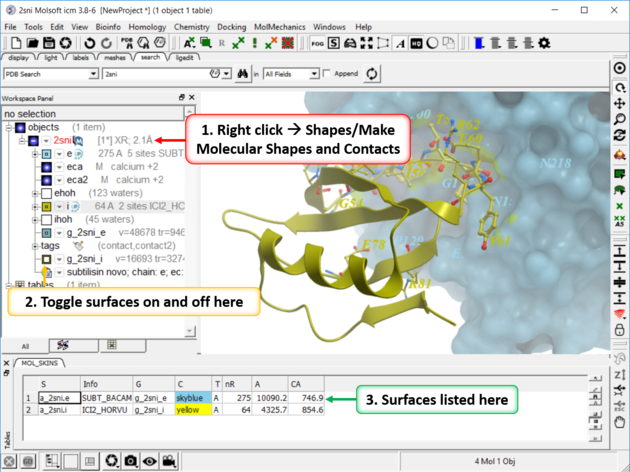Select the 2sni object in workspace
The width and height of the screenshot is (630, 472).
pyautogui.click(x=67, y=141)
